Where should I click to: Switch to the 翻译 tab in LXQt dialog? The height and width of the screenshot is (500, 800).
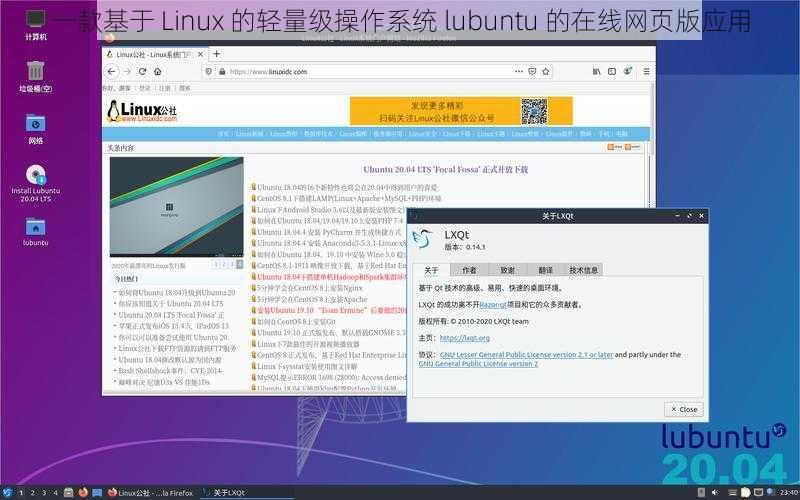point(545,270)
